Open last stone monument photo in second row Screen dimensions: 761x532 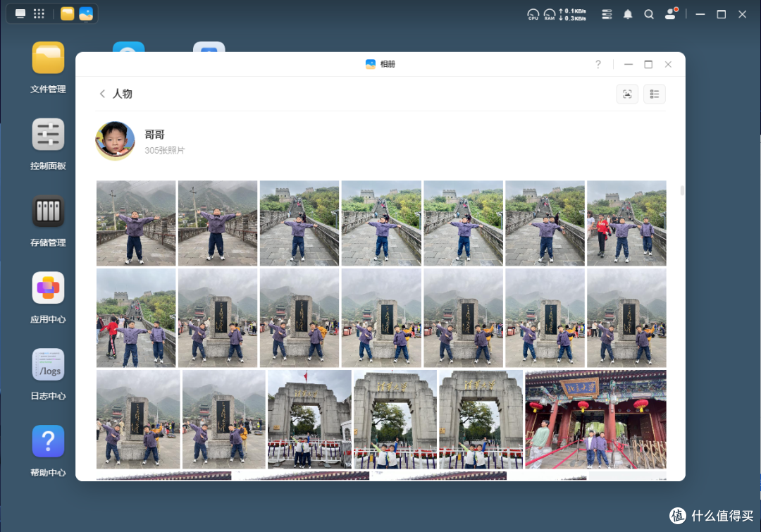626,318
